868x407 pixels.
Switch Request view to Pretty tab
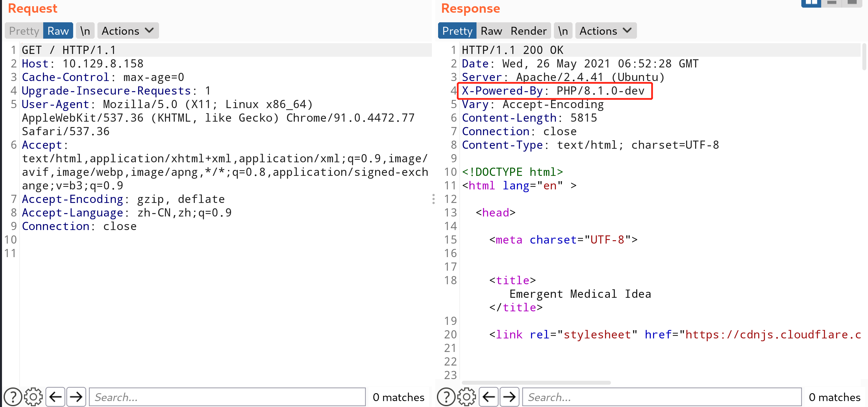click(24, 31)
